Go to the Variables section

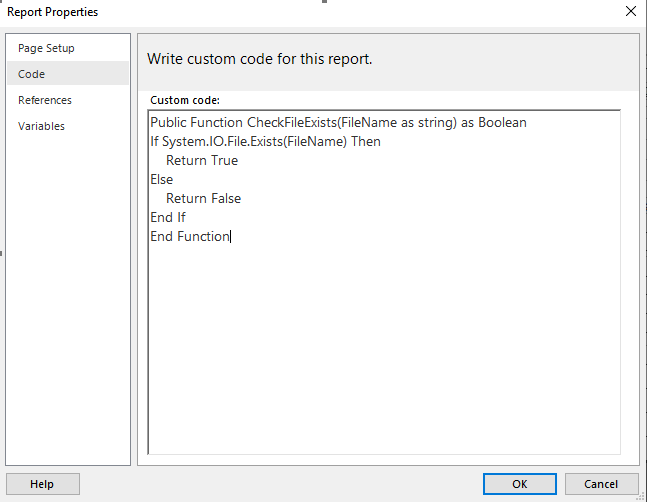click(x=41, y=126)
